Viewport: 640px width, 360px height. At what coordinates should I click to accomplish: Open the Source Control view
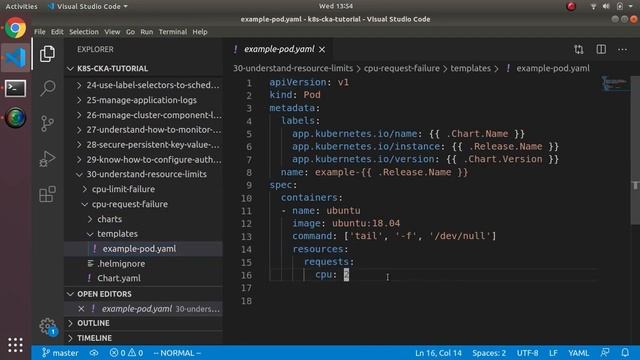pos(47,123)
